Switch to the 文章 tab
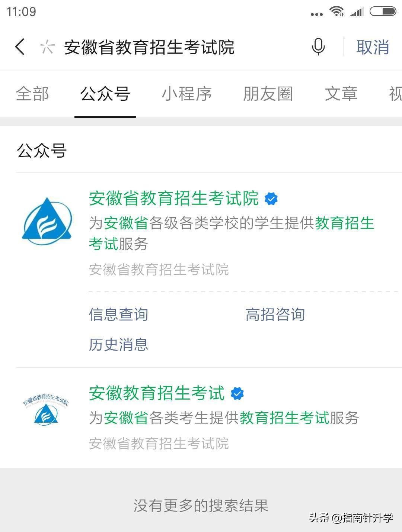Viewport: 402px width, 532px height. (341, 94)
